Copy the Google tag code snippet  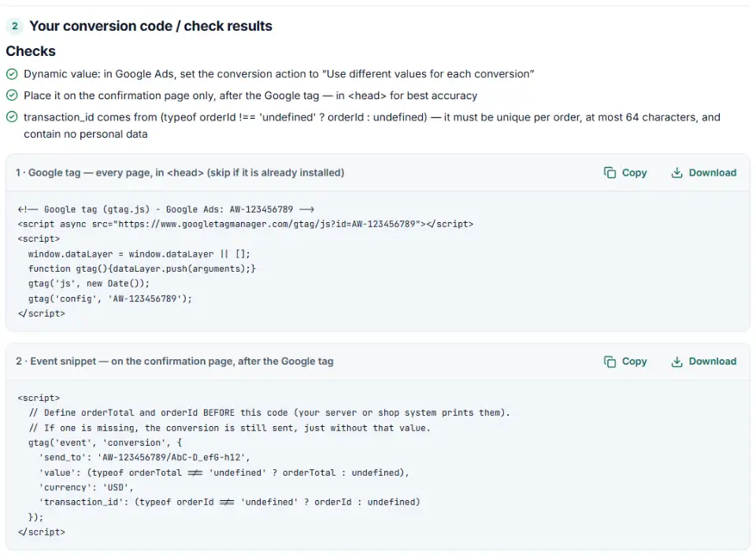click(x=624, y=172)
